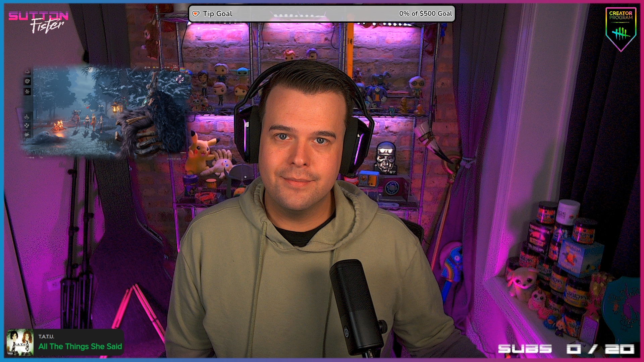644x362 pixels.
Task: Select the fourth sidebar icon in game lobby
Action: [x=26, y=117]
